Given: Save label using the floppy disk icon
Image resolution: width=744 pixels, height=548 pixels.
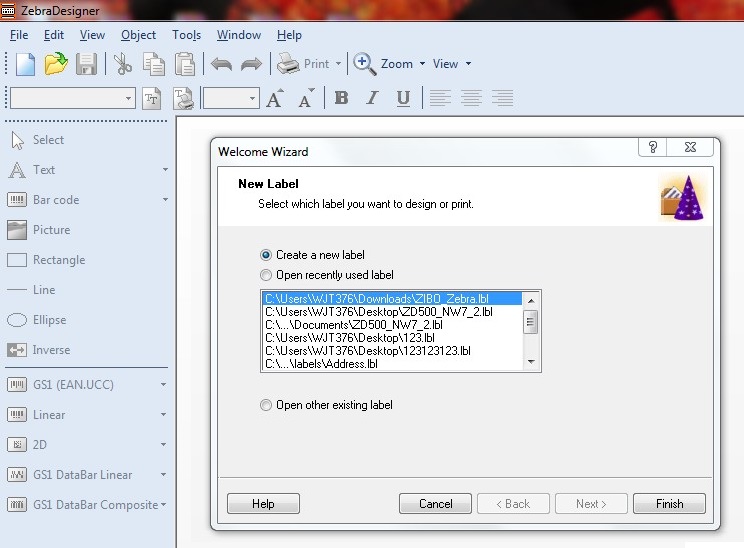Looking at the screenshot, I should tap(86, 64).
